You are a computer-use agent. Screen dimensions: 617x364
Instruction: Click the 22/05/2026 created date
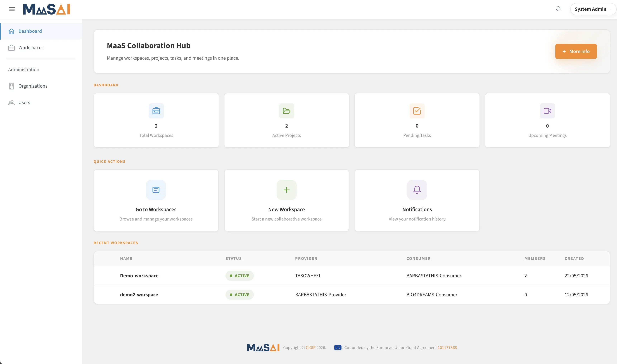pos(576,276)
